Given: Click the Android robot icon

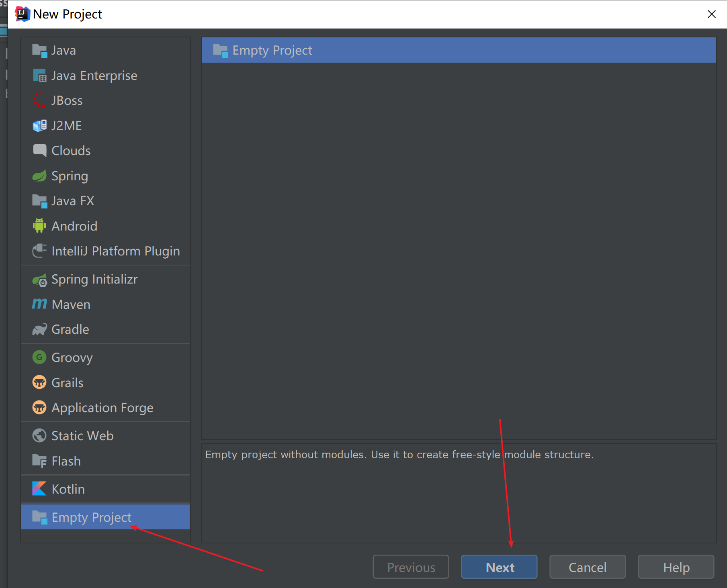Looking at the screenshot, I should [x=39, y=226].
